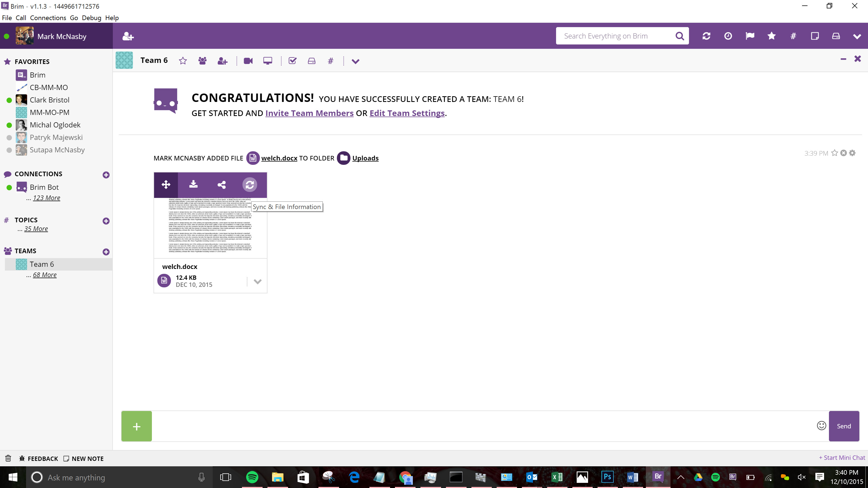
Task: Open the CB-MM-MO favorite
Action: click(49, 88)
